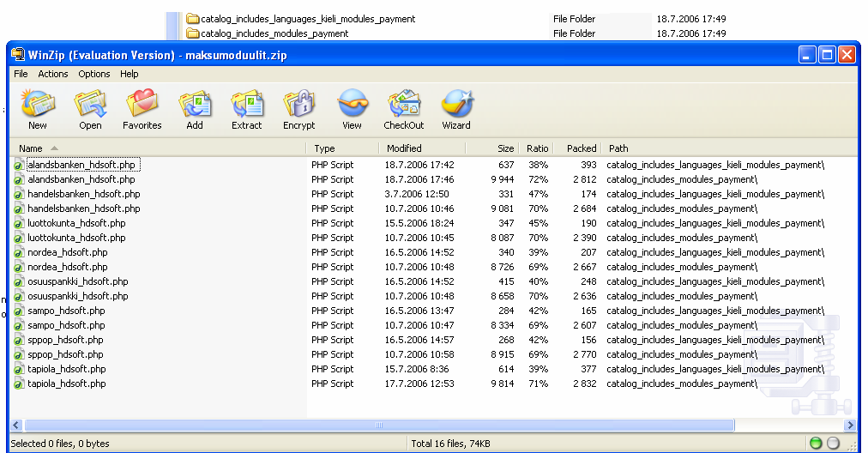Image resolution: width=868 pixels, height=453 pixels.
Task: Open the Options menu
Action: [x=94, y=74]
